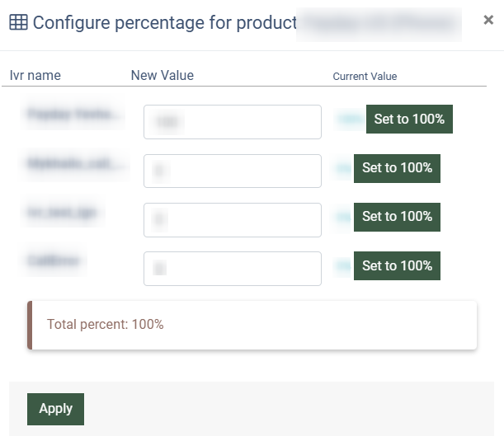Click the Apply button
The width and height of the screenshot is (504, 441).
pos(55,409)
